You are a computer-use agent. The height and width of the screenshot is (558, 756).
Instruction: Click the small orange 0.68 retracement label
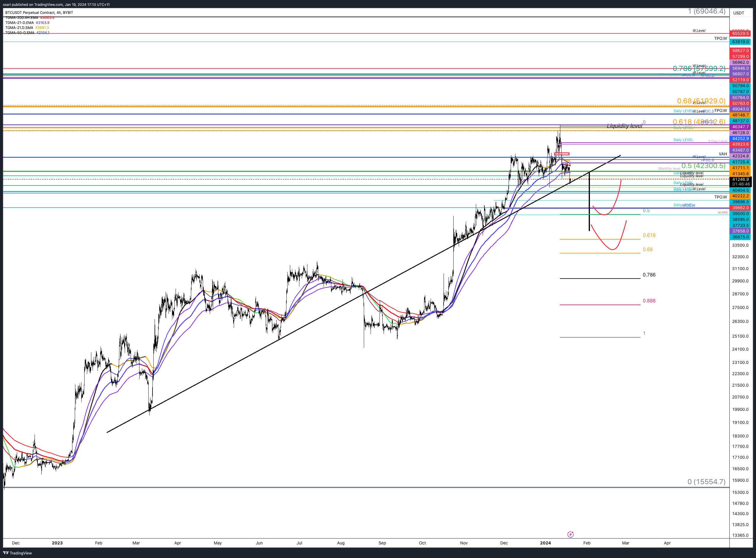[648, 250]
